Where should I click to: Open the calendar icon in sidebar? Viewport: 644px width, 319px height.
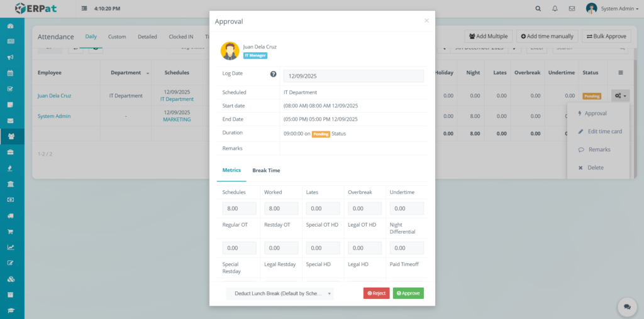tap(11, 73)
